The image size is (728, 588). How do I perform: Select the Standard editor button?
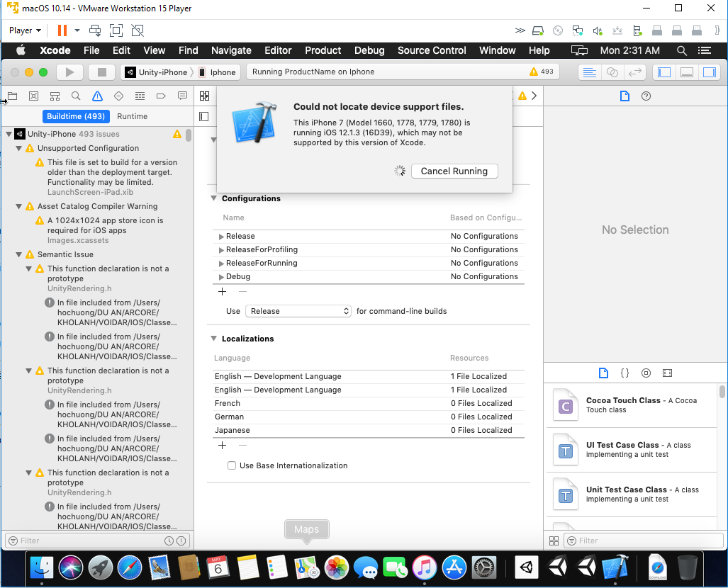(588, 72)
